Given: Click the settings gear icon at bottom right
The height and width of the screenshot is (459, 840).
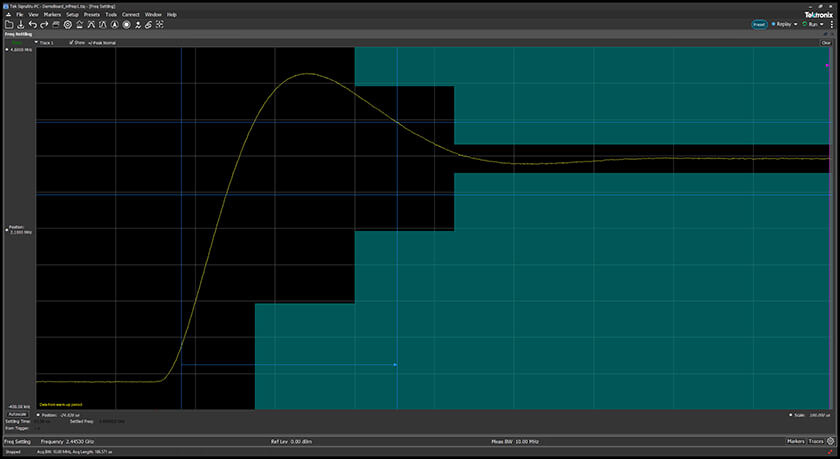Looking at the screenshot, I should pos(830,441).
